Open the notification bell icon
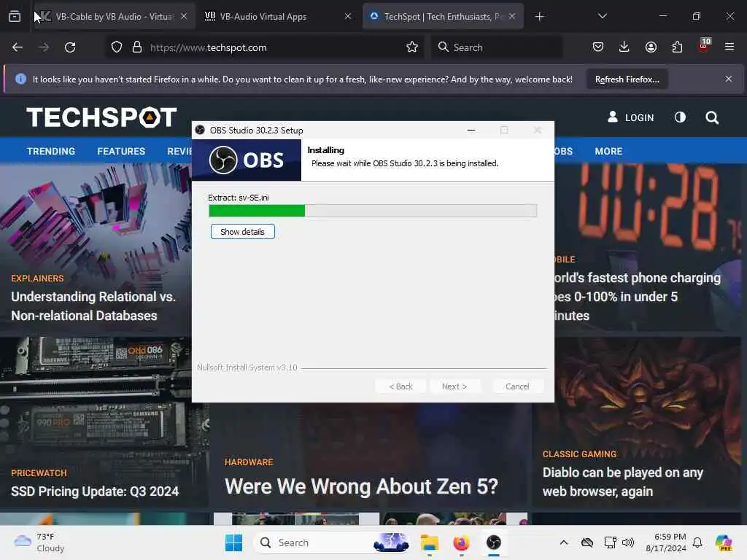 tap(697, 542)
